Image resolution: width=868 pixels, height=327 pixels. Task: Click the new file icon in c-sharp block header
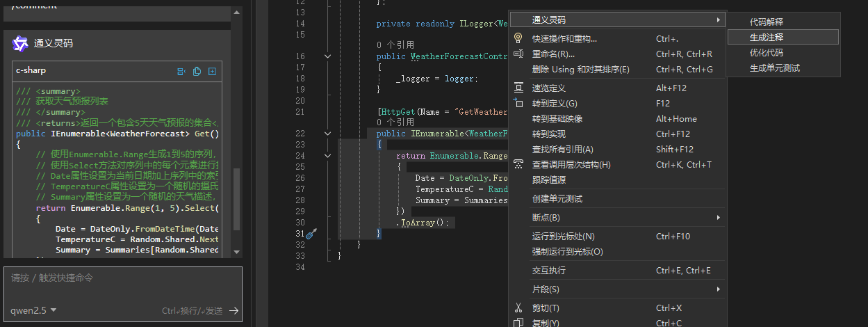(x=212, y=71)
